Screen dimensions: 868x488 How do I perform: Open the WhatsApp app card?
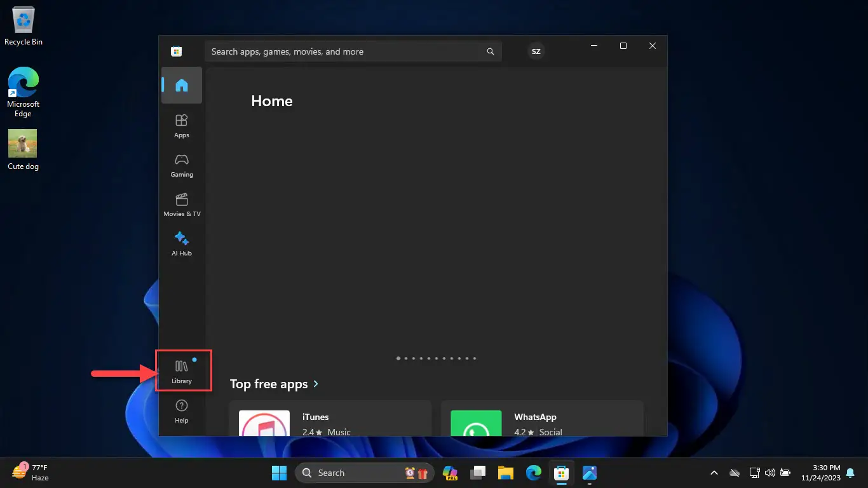pos(542,418)
